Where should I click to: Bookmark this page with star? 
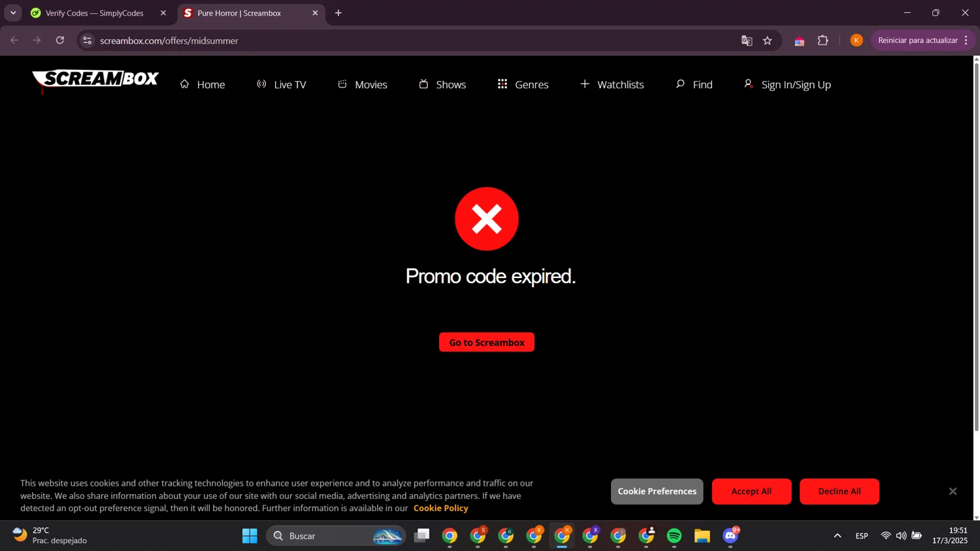pos(768,40)
